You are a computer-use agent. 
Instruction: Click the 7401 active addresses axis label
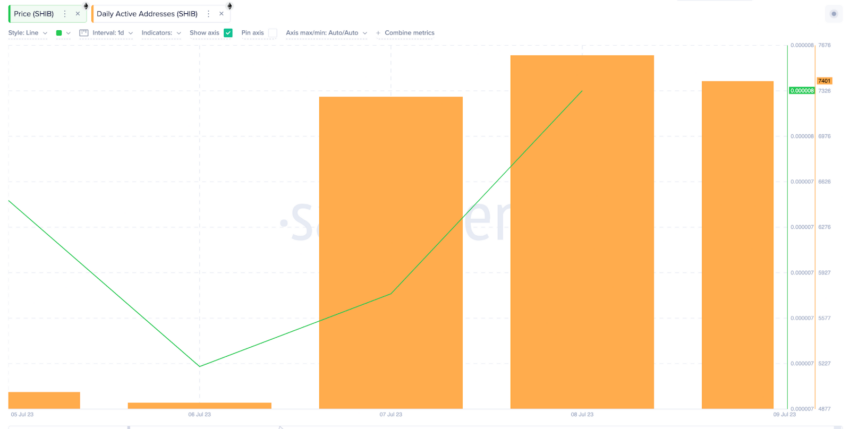[824, 81]
